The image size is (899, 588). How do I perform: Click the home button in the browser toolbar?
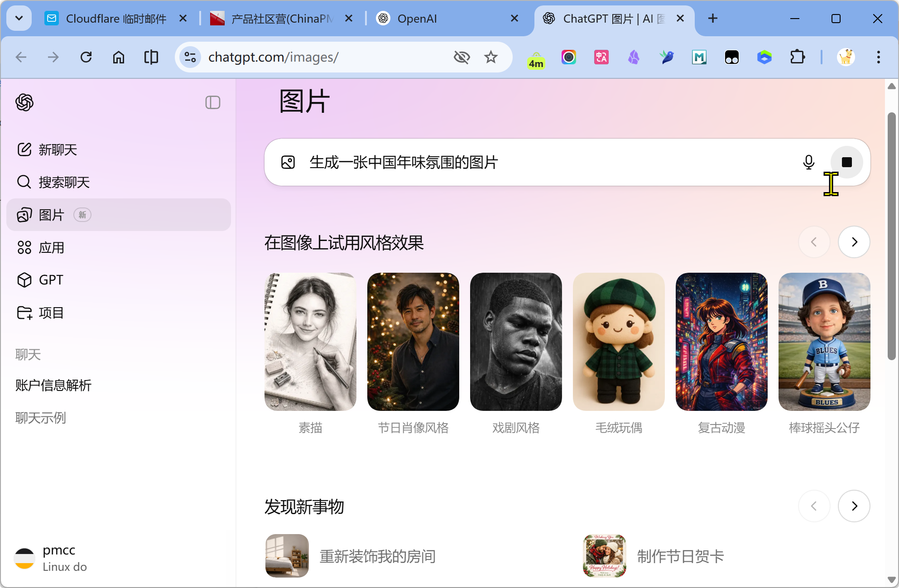tap(119, 57)
